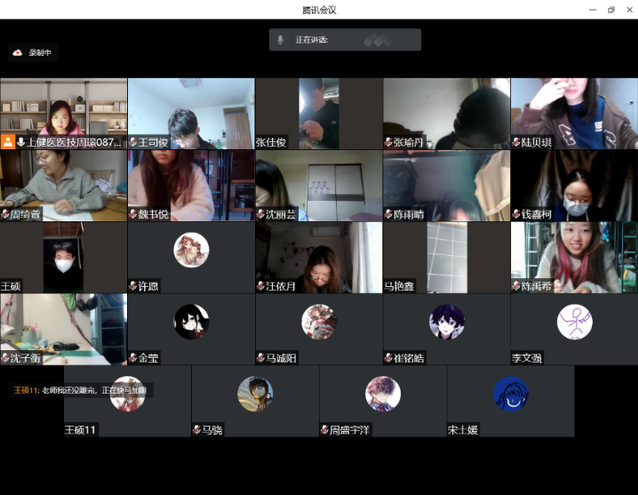Click the muted mic icon beside 马骁
The height and width of the screenshot is (495, 638).
click(x=197, y=430)
